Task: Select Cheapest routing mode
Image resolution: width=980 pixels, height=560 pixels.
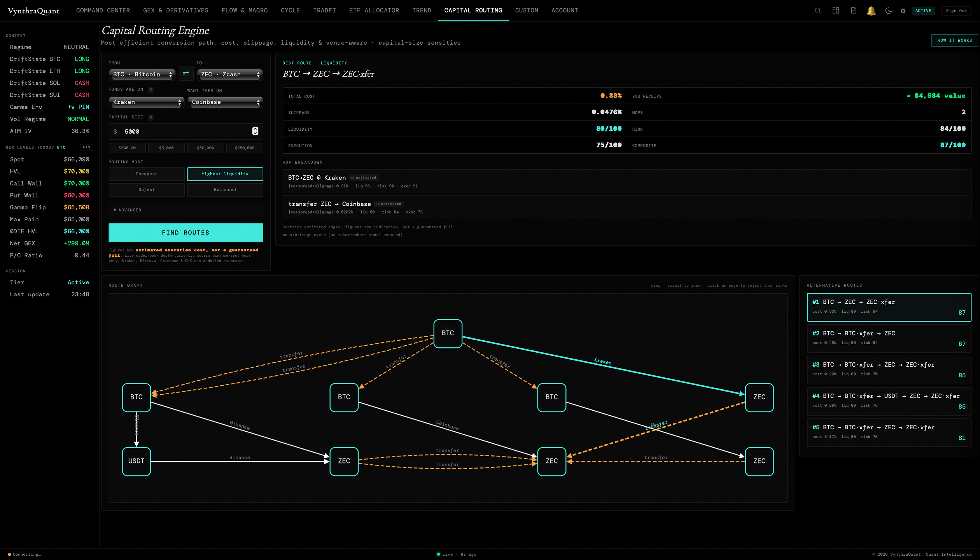Action: pos(147,174)
